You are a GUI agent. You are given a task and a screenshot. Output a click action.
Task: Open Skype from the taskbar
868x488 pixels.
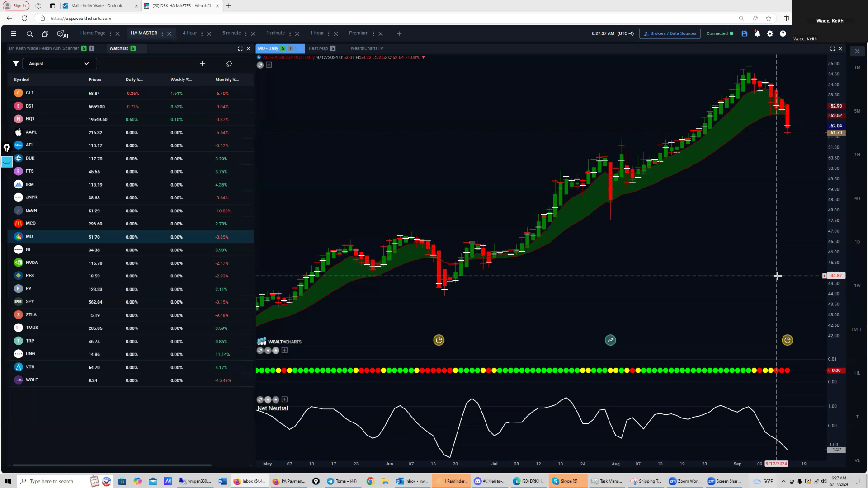click(x=568, y=481)
